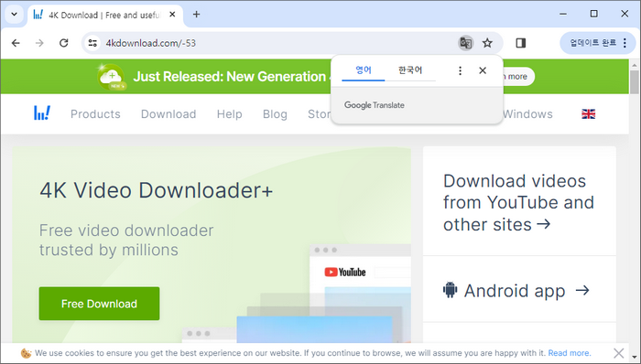Open the tab search dropdown arrow

14,15
